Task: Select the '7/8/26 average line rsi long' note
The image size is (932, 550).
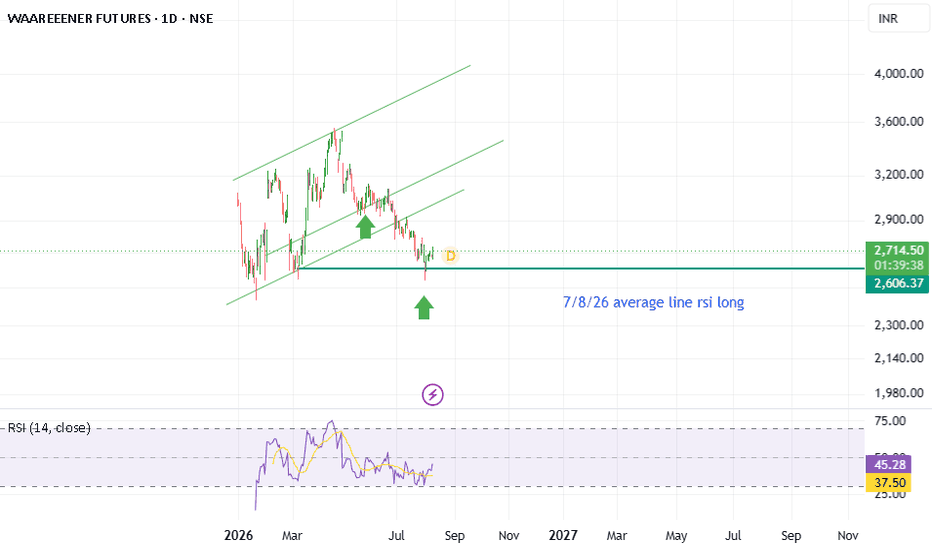Action: [653, 302]
